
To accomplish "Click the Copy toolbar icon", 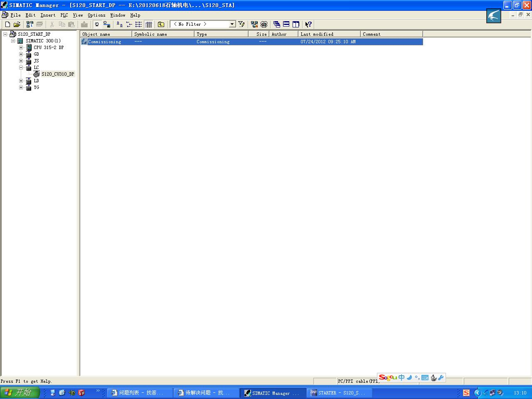I will click(x=62, y=25).
